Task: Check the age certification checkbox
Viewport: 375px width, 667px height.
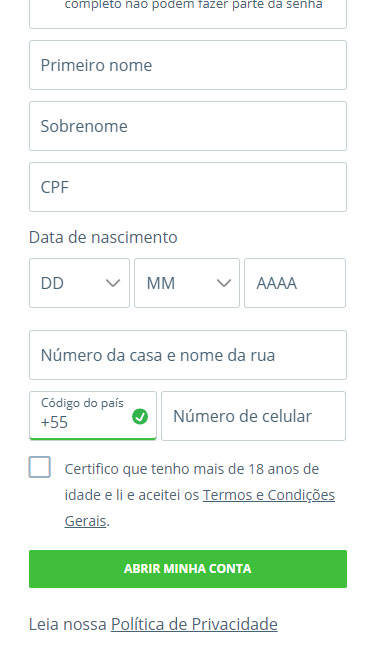Action: (40, 467)
